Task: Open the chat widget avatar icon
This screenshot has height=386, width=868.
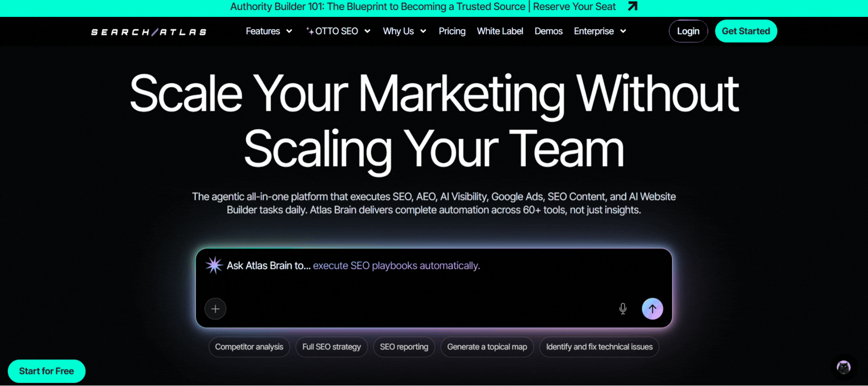Action: coord(843,367)
